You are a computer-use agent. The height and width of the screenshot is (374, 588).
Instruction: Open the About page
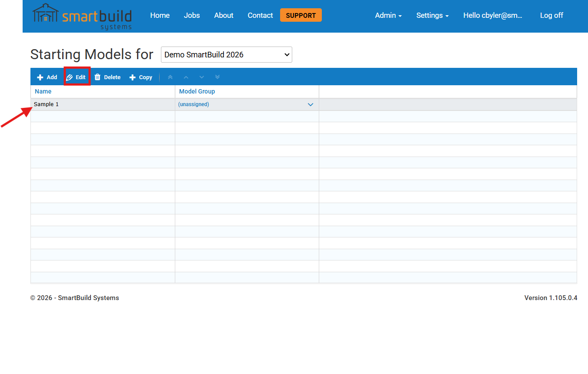coord(224,15)
